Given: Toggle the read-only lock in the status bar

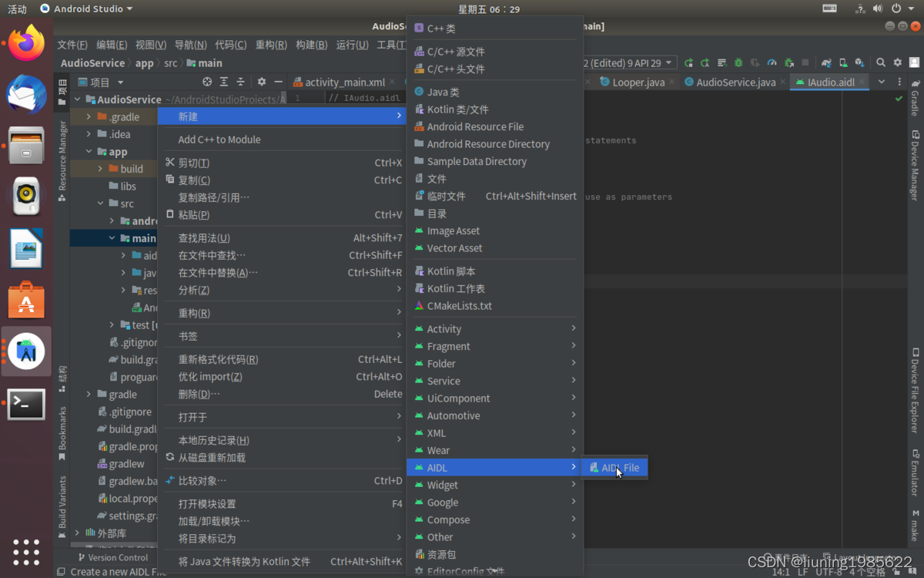Looking at the screenshot, I should point(896,572).
